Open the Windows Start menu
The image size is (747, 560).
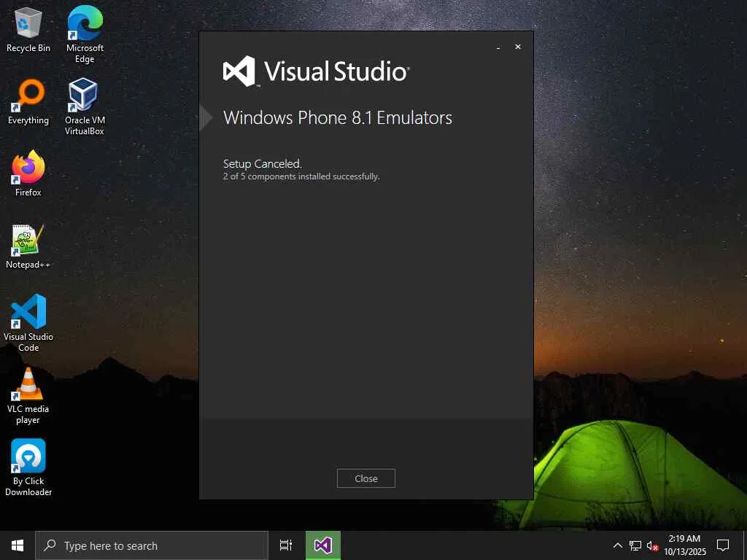point(18,545)
